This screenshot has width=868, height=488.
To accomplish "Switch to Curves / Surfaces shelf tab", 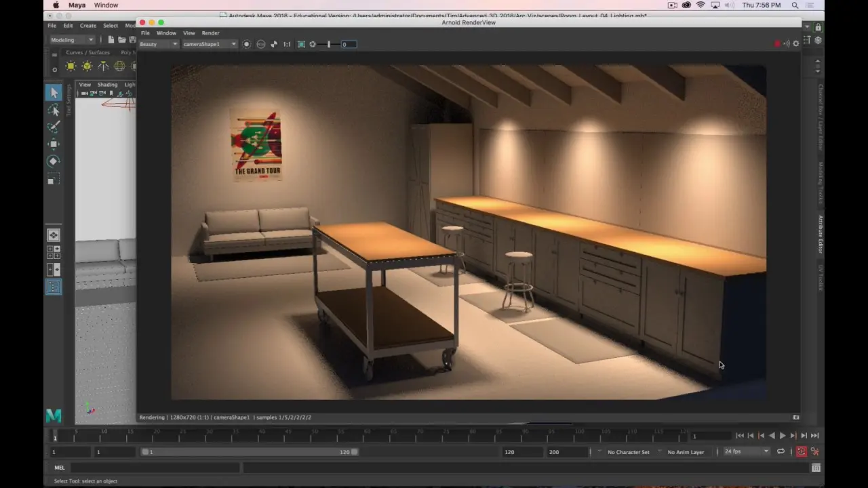I will coord(87,52).
